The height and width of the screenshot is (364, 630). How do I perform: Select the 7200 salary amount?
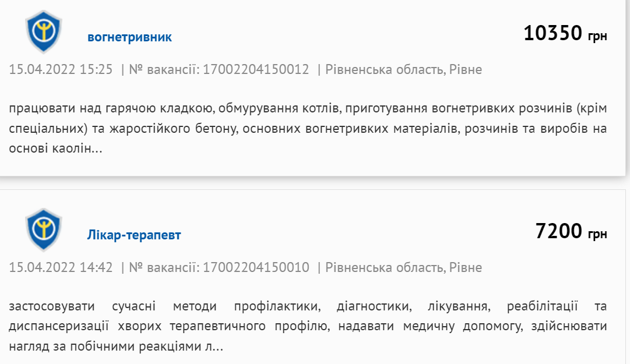559,231
